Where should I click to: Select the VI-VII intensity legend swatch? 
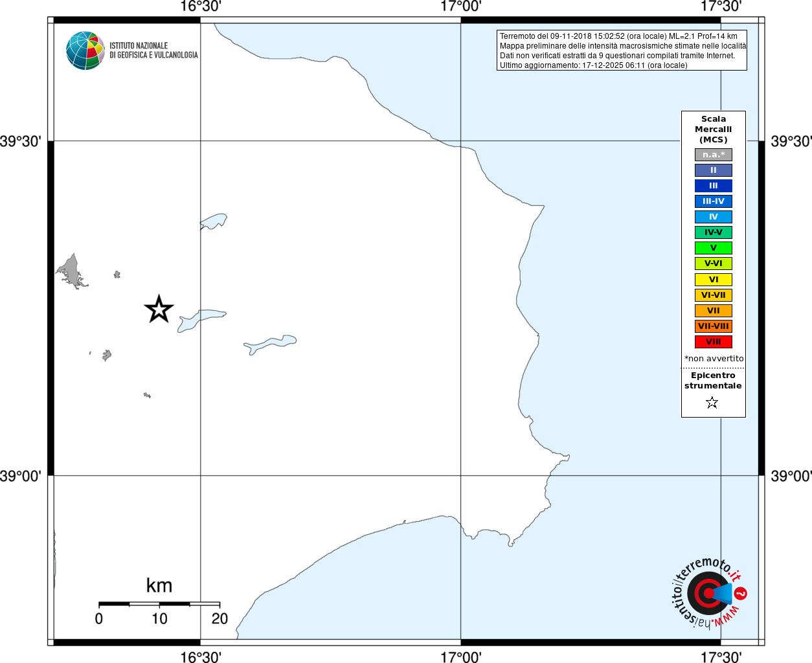click(x=714, y=295)
